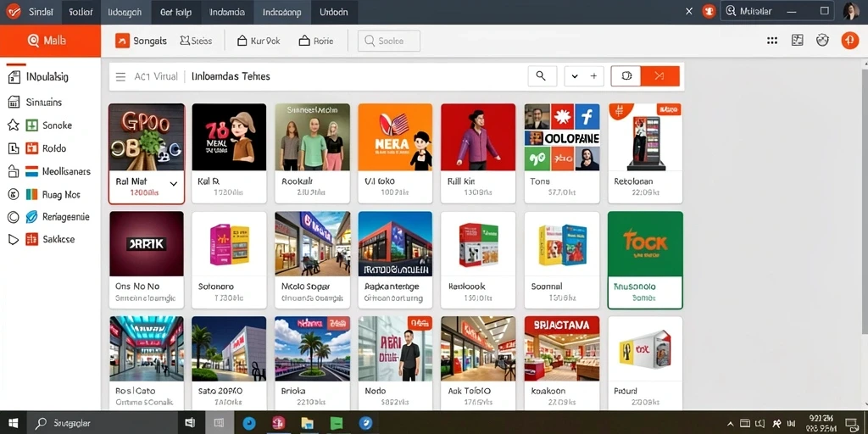Switch to the Undamda tab

(x=227, y=12)
